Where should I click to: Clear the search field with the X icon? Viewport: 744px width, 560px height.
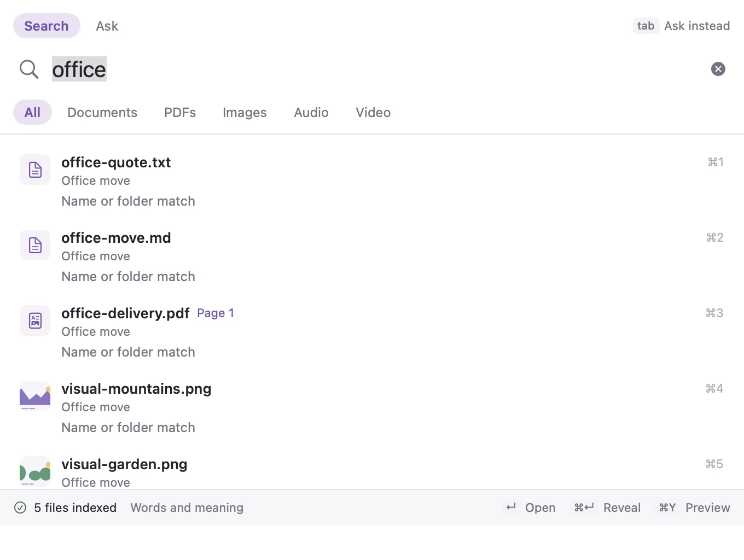tap(718, 69)
